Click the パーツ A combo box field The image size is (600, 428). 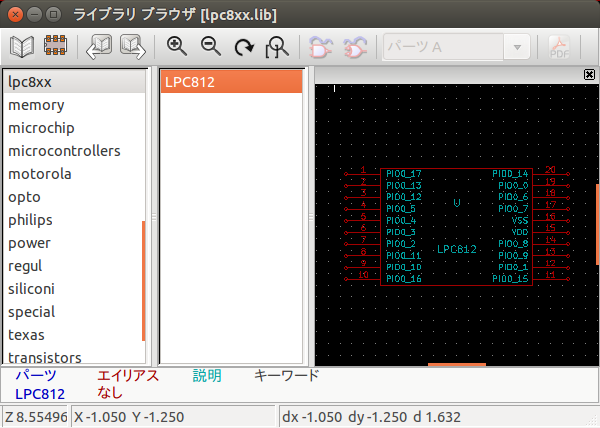443,47
